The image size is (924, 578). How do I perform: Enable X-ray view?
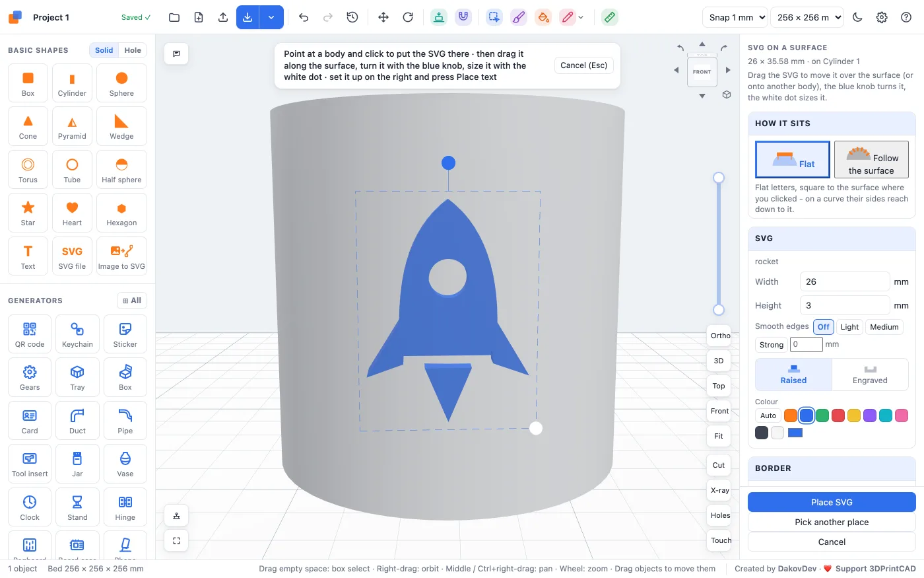(719, 490)
